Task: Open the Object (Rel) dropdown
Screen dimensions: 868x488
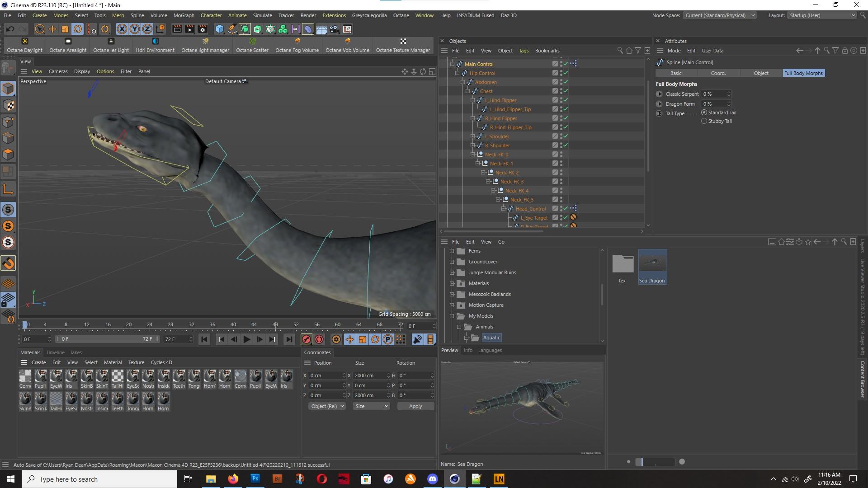Action: point(327,406)
